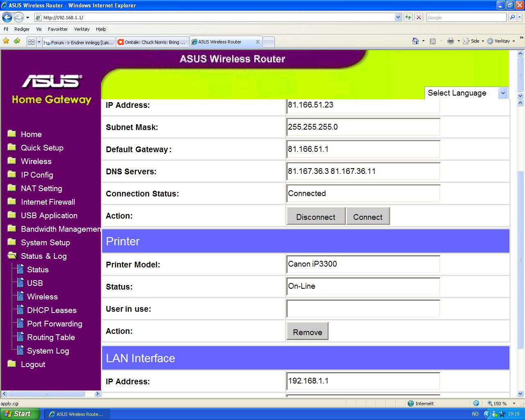
Task: Switch to the Omtale Chuck Norris tab
Action: coord(152,42)
